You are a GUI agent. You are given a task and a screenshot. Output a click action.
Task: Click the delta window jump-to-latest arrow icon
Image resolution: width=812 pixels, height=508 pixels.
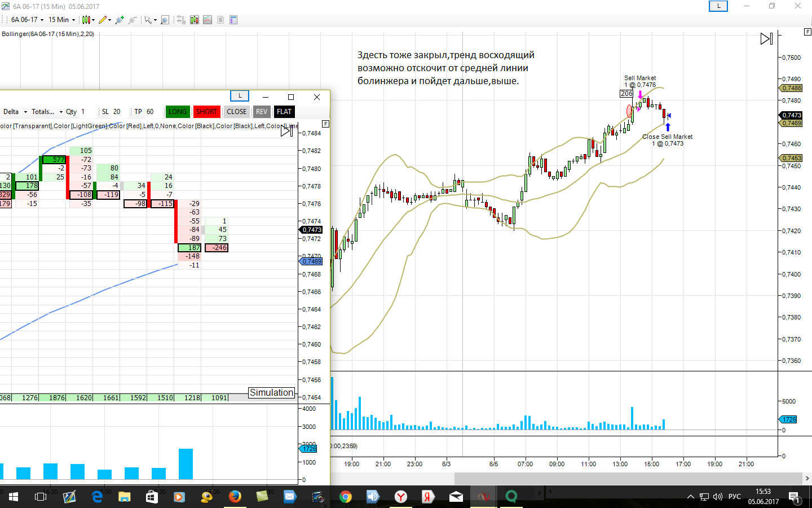pos(286,131)
